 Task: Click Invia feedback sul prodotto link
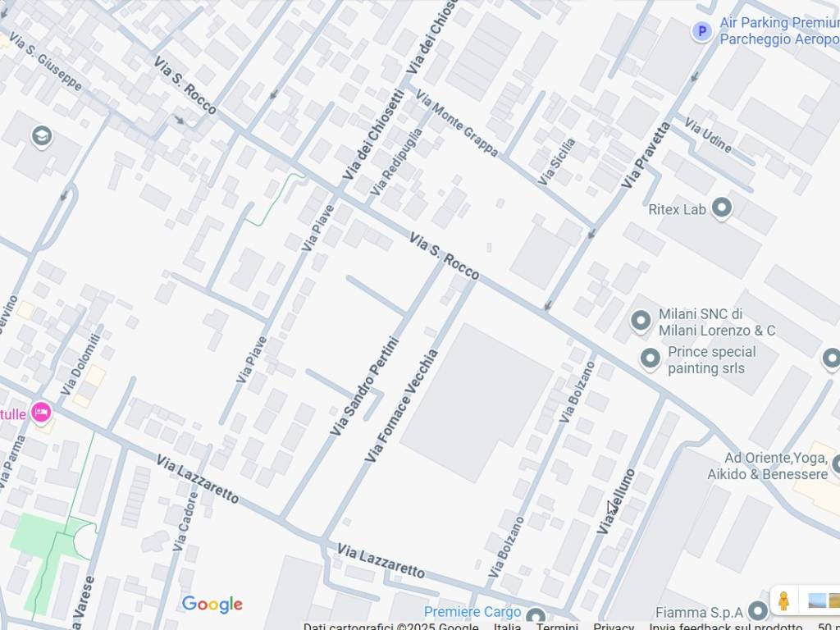[x=725, y=626]
